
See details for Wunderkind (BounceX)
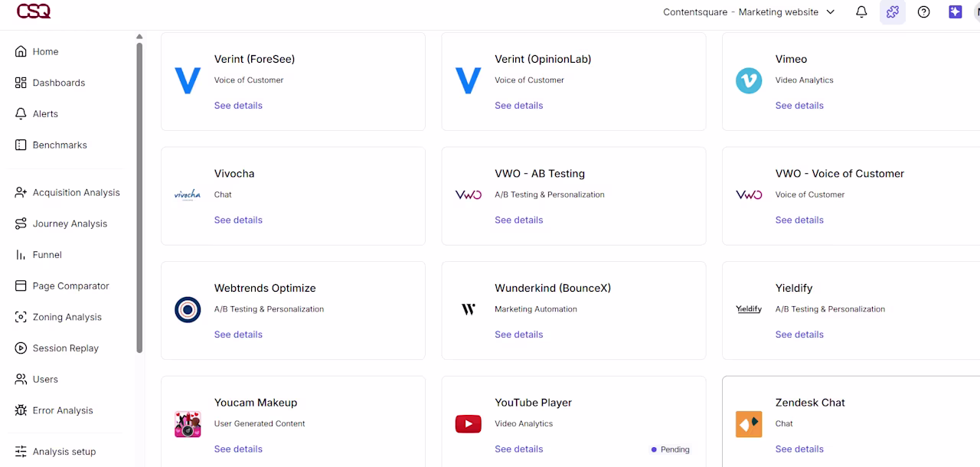coord(518,335)
